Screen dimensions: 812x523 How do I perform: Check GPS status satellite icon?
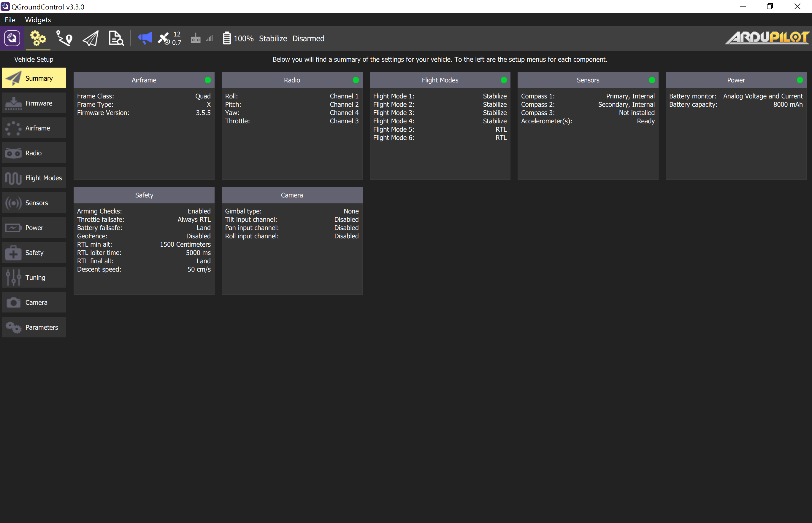click(x=164, y=38)
